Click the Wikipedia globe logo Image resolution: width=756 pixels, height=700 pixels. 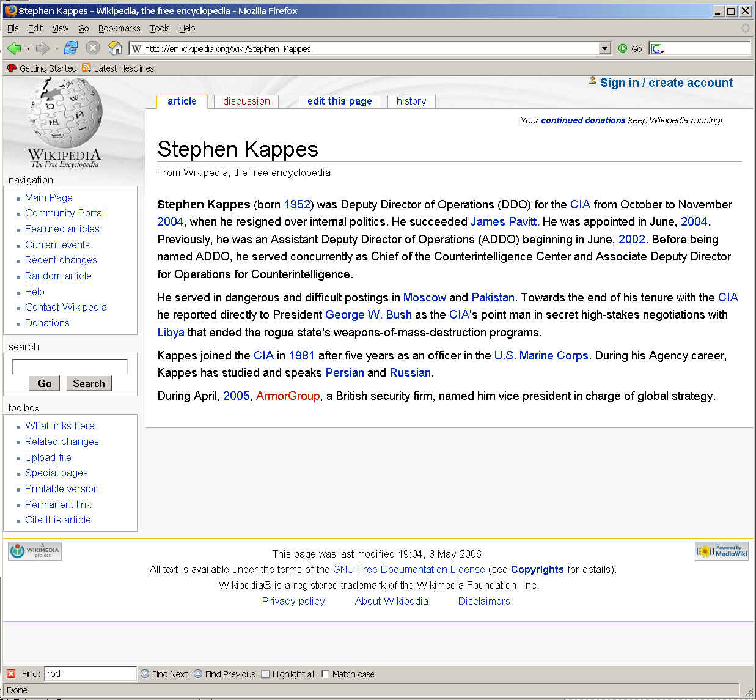pyautogui.click(x=64, y=114)
